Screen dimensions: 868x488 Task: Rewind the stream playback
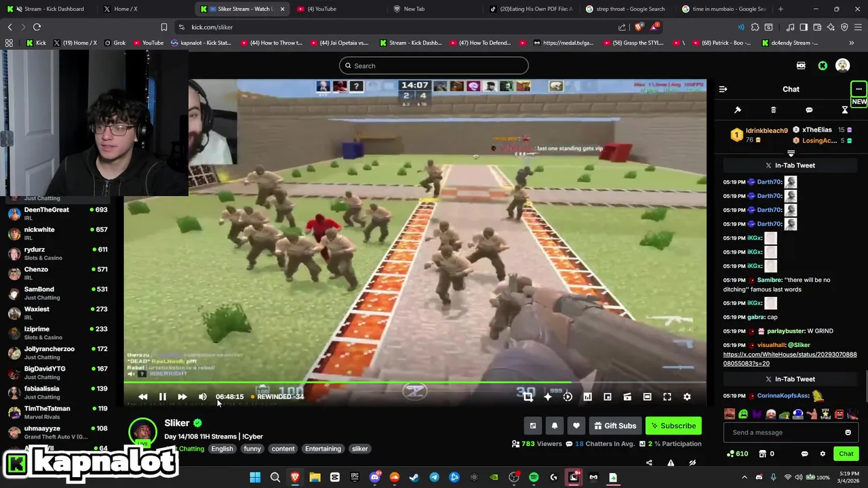pyautogui.click(x=142, y=396)
